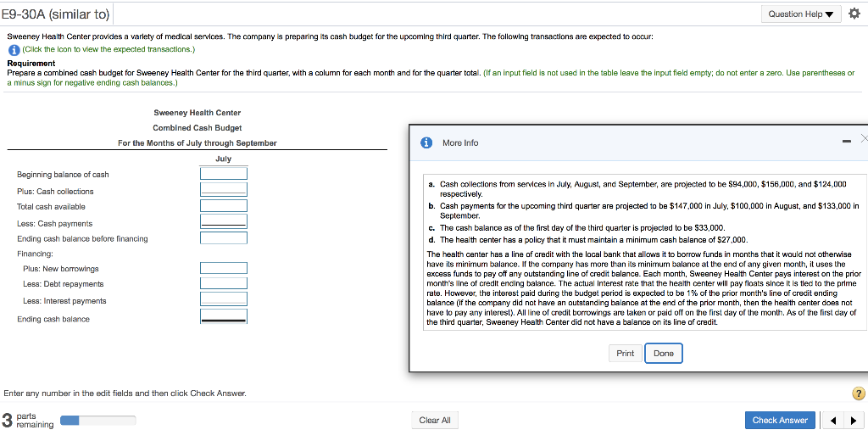This screenshot has height=441, width=868.
Task: Click 'For the Months of July through September'
Action: [x=197, y=143]
